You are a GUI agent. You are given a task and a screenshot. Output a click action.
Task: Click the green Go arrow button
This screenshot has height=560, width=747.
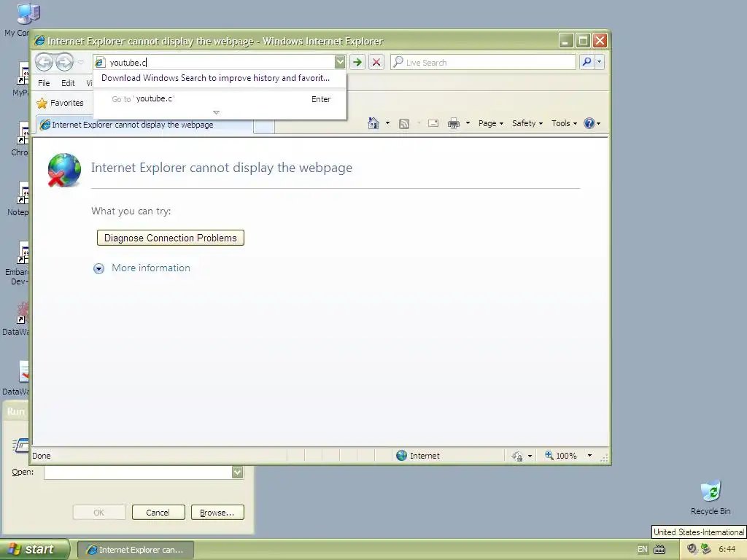[x=357, y=62]
